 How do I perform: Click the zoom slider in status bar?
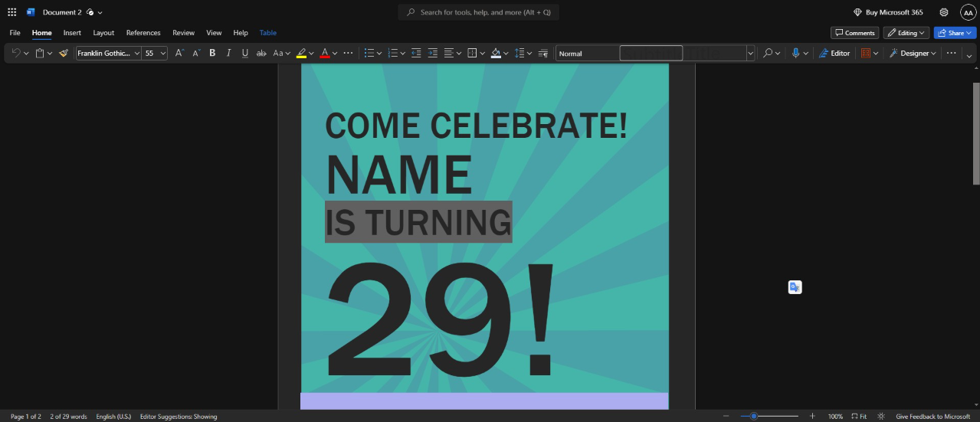[x=769, y=417]
